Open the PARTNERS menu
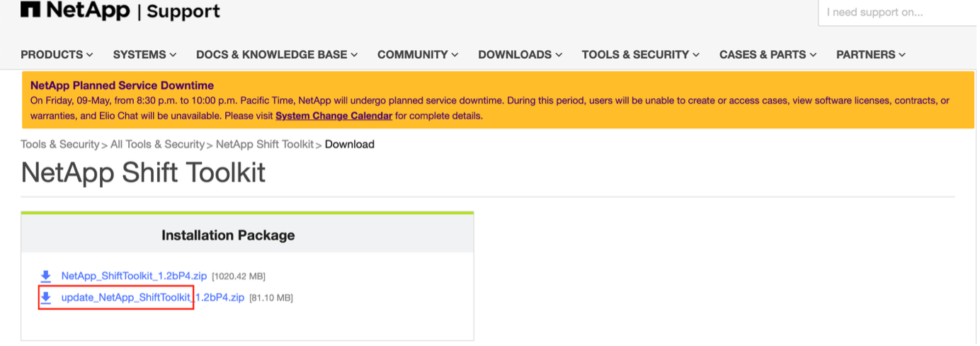Image resolution: width=980 pixels, height=346 pixels. (x=871, y=55)
